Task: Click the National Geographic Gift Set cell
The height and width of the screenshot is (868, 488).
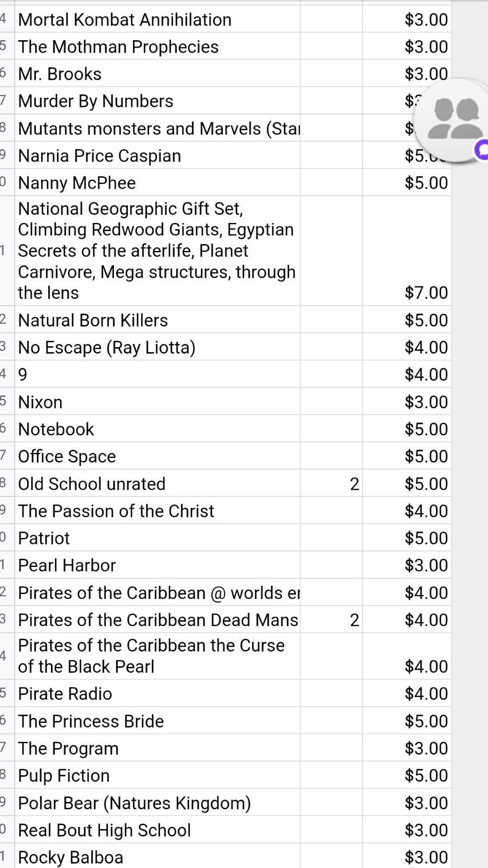Action: [157, 251]
